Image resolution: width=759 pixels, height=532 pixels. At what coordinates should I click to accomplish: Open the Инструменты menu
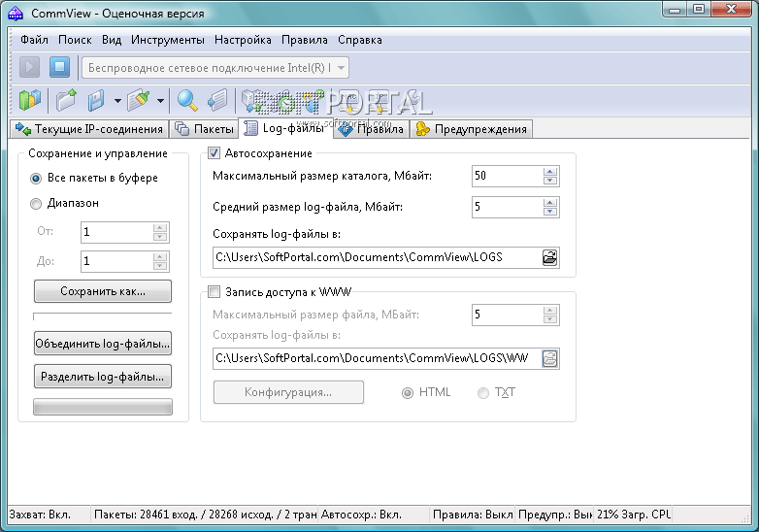coord(168,40)
